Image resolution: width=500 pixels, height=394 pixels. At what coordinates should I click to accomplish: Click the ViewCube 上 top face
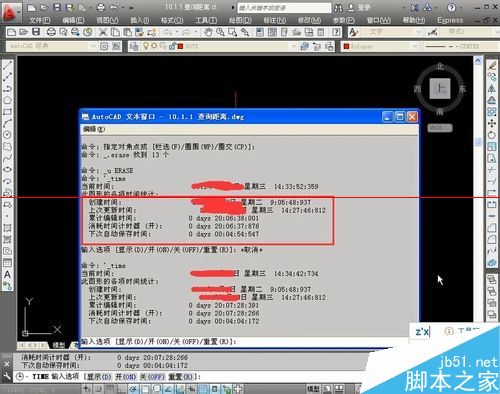[x=440, y=89]
